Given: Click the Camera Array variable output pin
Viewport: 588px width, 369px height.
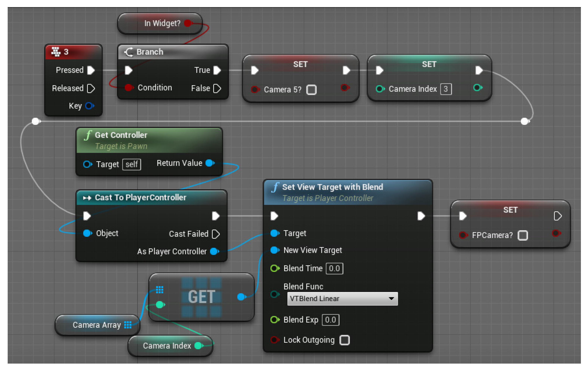Looking at the screenshot, I should [x=128, y=325].
